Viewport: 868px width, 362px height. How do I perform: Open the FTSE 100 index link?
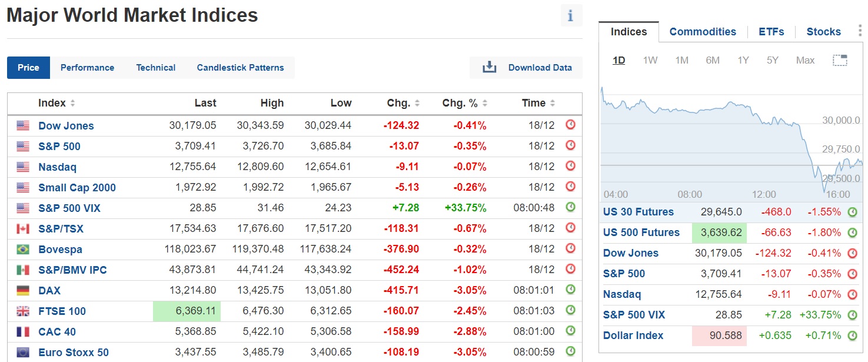[x=62, y=311]
